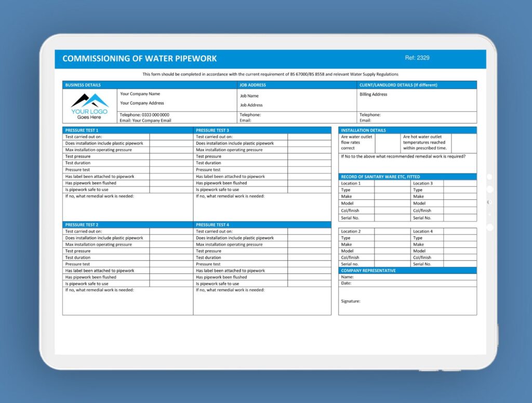Click the water outlet flow rates answer box
Viewport: 532px width, 403px height.
tap(388, 143)
